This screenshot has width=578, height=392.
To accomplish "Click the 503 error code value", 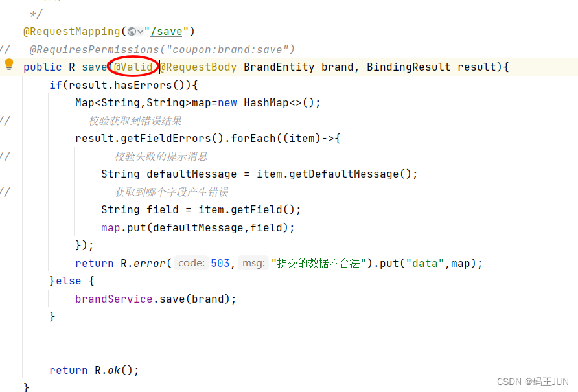I will 220,263.
